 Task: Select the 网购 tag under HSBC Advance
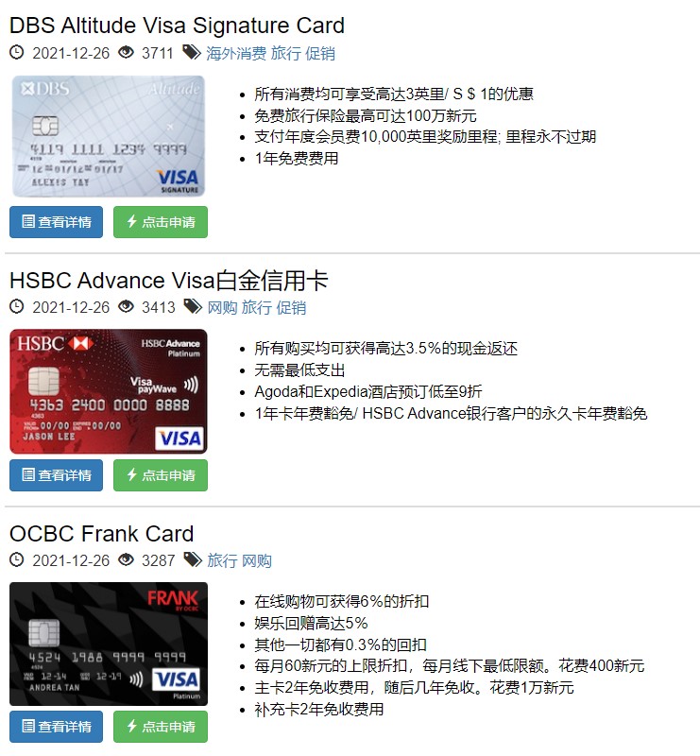(222, 307)
